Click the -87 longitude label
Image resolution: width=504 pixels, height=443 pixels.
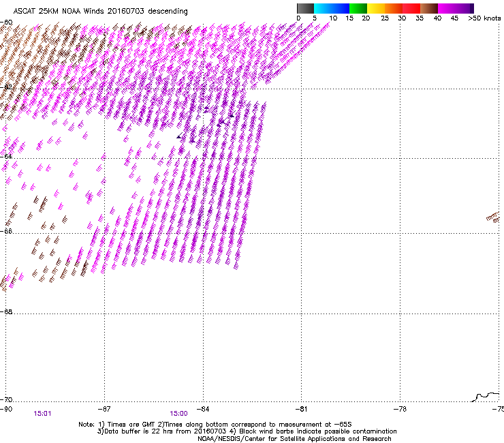104,409
